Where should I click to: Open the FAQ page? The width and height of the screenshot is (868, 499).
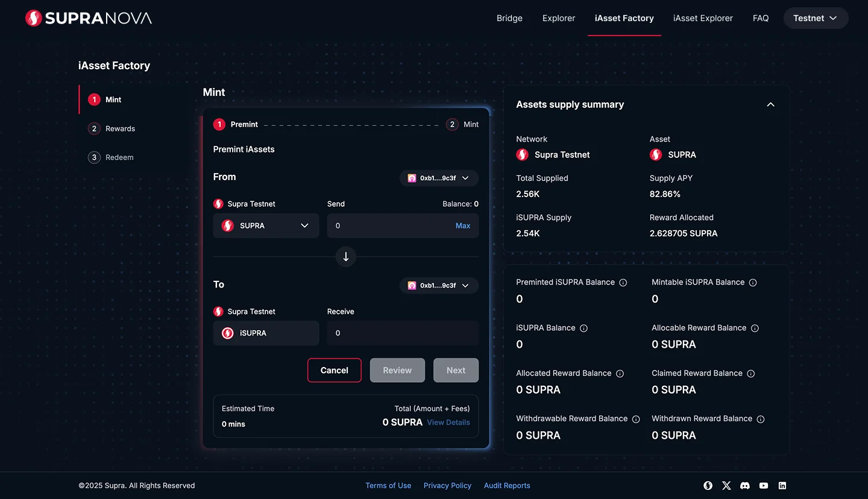coord(761,18)
